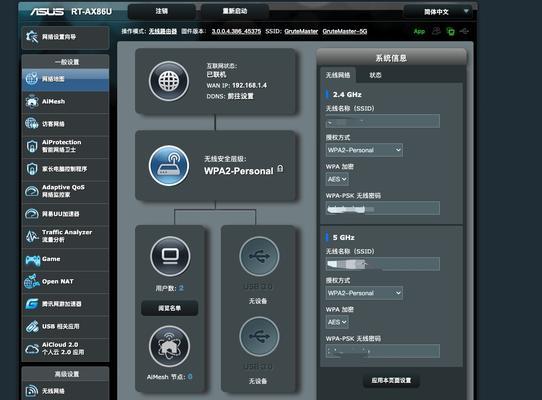
Task: Click the operation mode wireless router link
Action: [163, 31]
